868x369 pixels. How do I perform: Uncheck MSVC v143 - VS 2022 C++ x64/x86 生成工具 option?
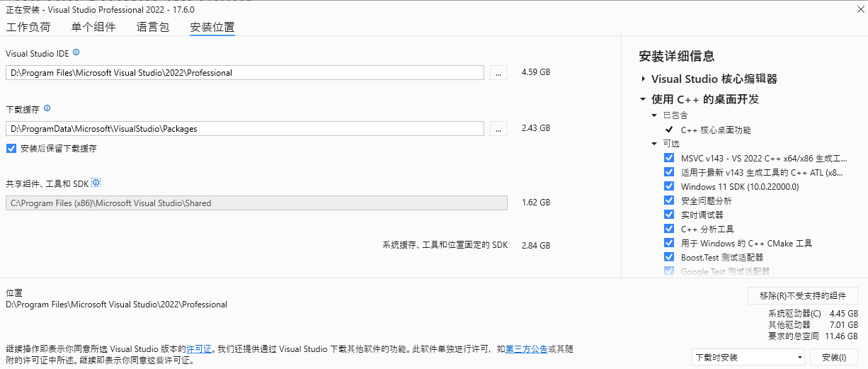(669, 158)
